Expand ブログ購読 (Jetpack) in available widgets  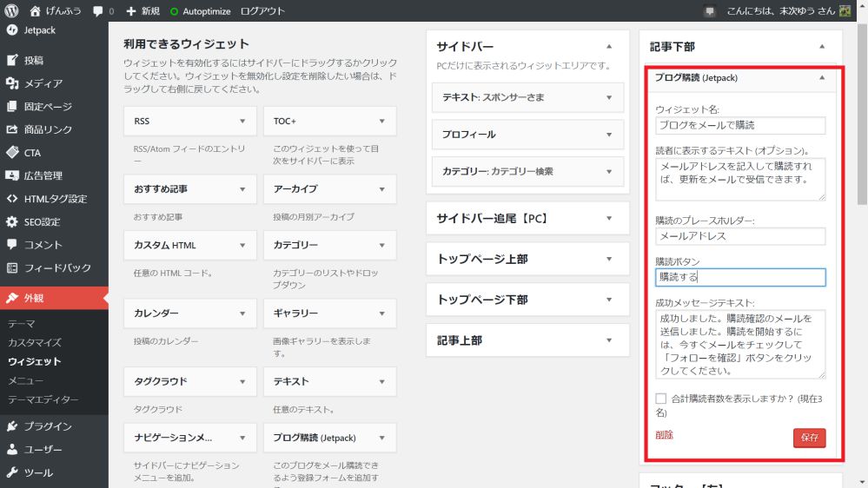coord(382,438)
